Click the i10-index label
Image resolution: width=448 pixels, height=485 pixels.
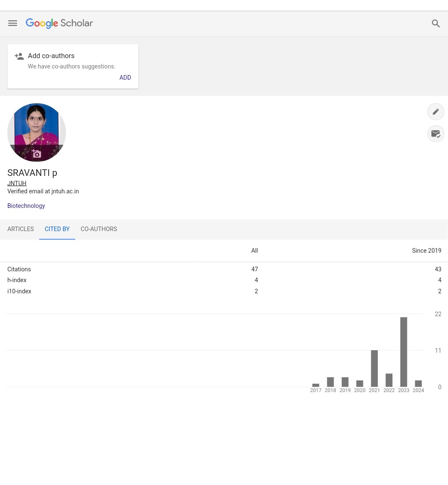(19, 291)
